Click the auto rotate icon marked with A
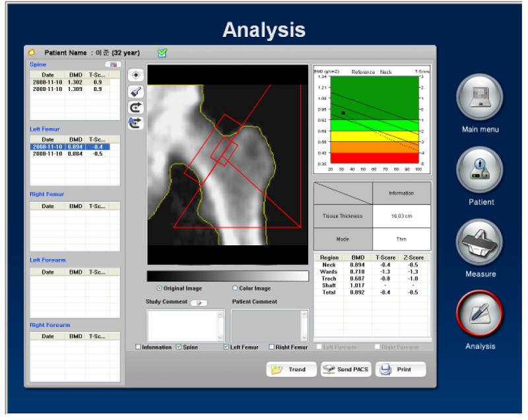 click(135, 122)
